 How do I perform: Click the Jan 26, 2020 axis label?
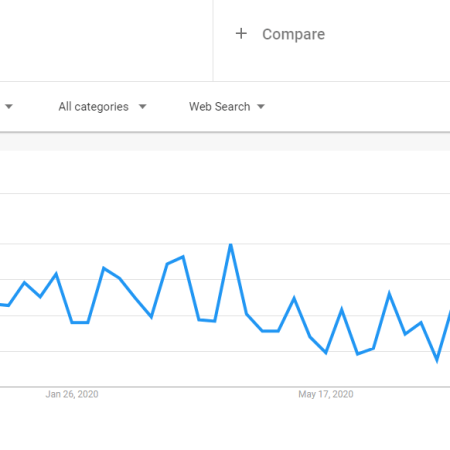click(72, 394)
